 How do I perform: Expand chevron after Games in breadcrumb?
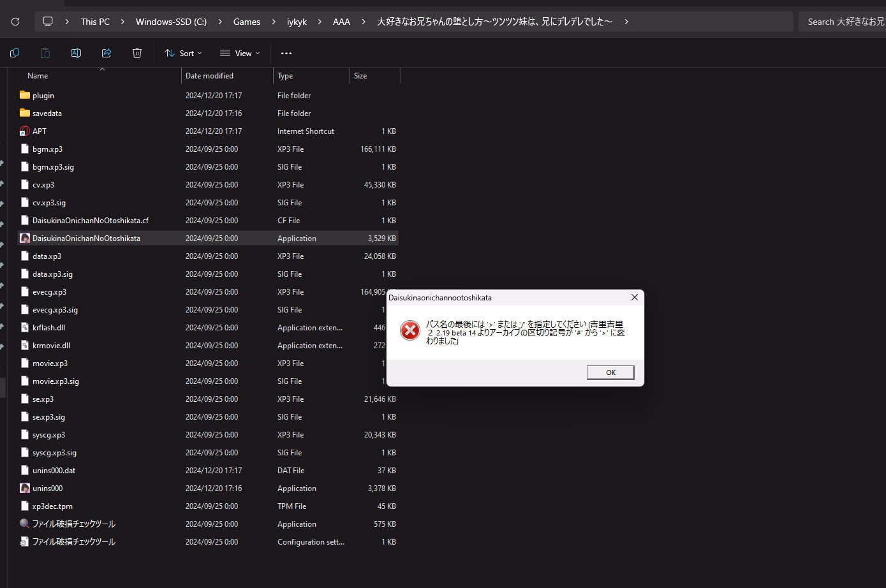point(274,22)
